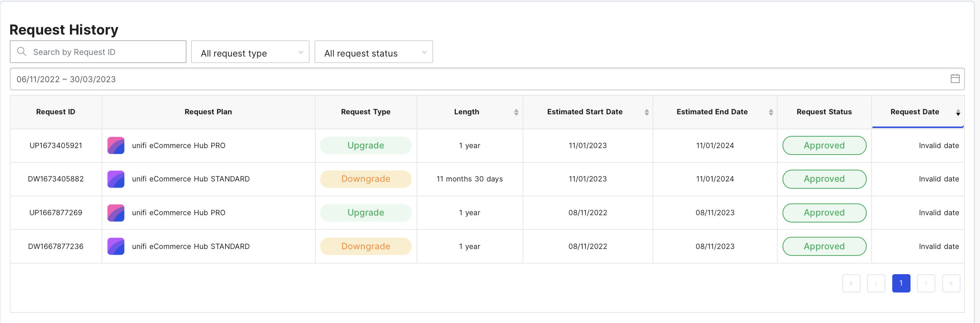Image resolution: width=980 pixels, height=323 pixels.
Task: Sort by Estimated Start Date arrows
Action: pos(646,112)
